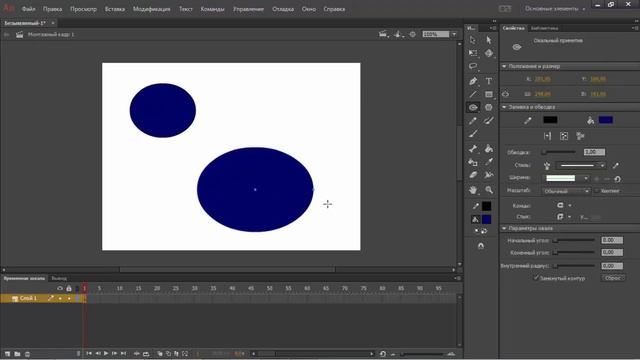Screen dimensions: 640x360
Task: Open the Окно menu
Action: tap(309, 9)
